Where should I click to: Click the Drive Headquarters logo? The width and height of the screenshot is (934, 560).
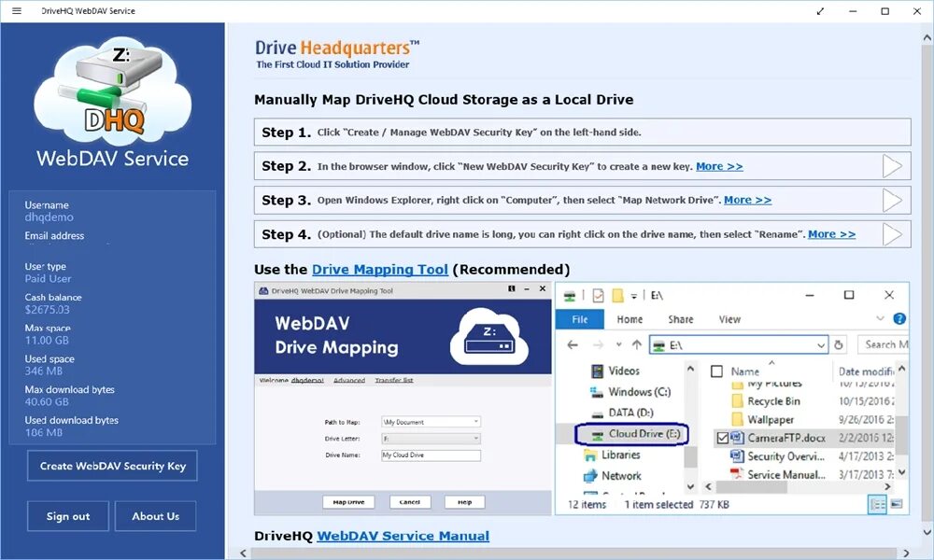pos(337,53)
